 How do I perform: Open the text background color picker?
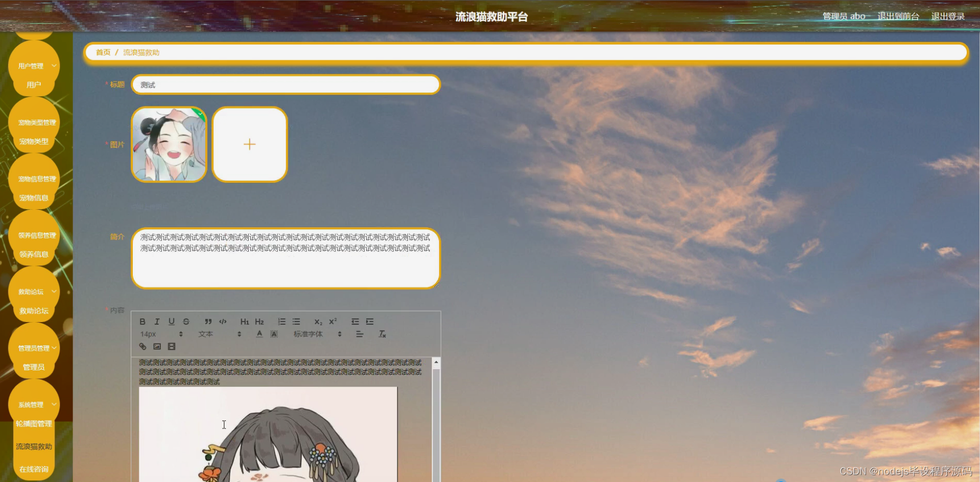(274, 334)
